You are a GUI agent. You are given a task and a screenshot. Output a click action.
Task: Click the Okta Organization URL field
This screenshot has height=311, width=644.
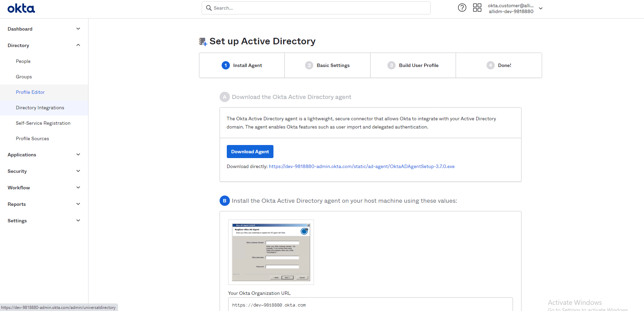(x=371, y=304)
